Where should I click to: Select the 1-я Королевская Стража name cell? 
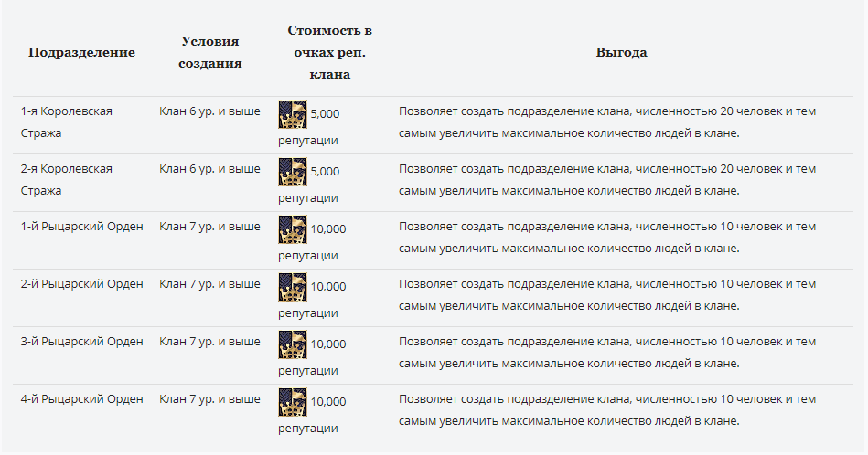(x=67, y=122)
